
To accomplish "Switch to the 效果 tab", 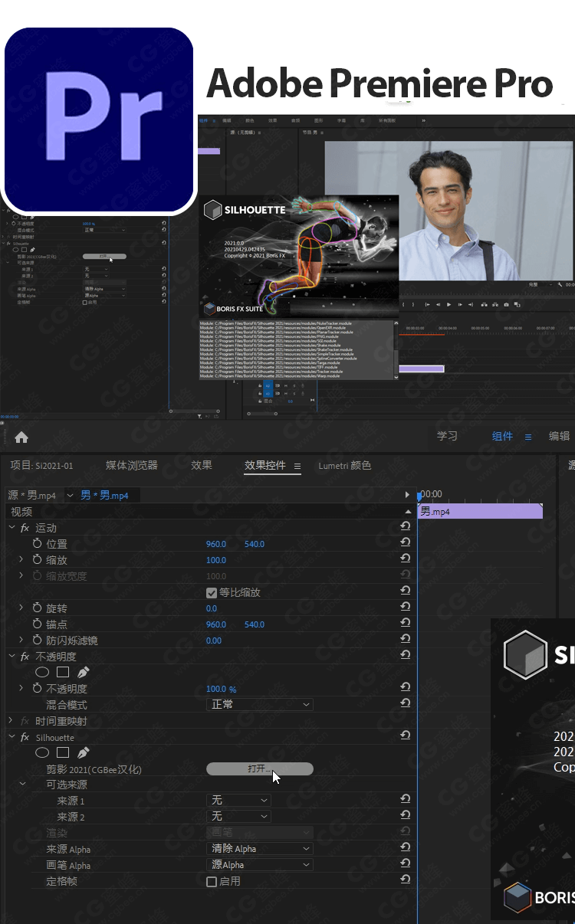I will pyautogui.click(x=202, y=465).
